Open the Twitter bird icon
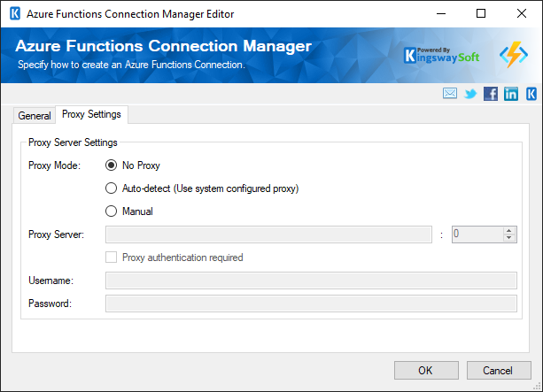Image resolution: width=543 pixels, height=392 pixels. [470, 94]
